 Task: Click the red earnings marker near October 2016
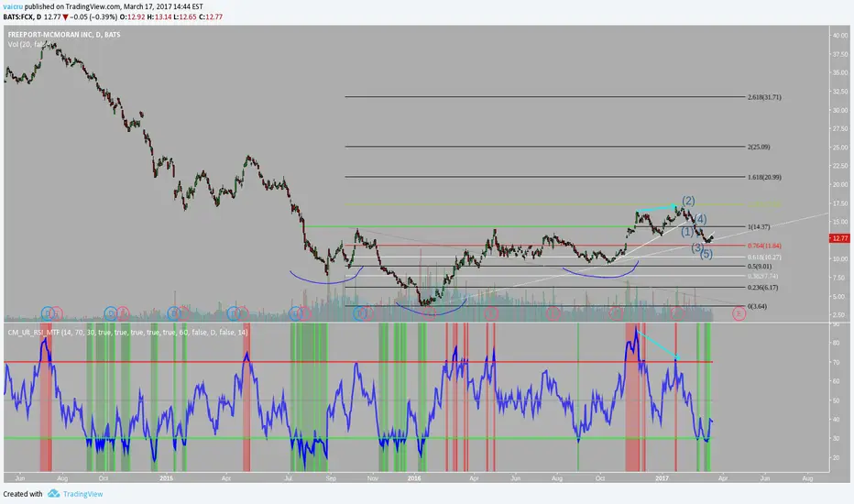(616, 313)
